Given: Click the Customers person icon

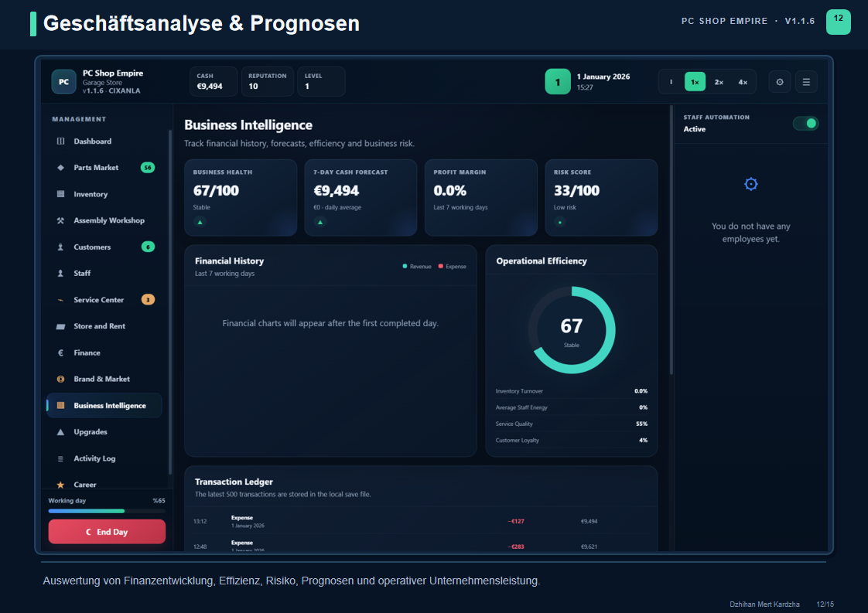Looking at the screenshot, I should 61,247.
